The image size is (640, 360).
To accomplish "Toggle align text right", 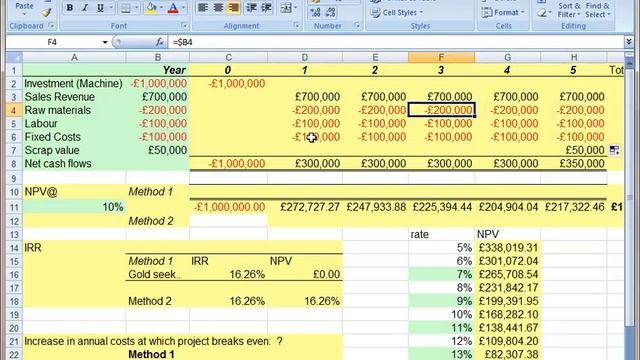I will 233,8.
